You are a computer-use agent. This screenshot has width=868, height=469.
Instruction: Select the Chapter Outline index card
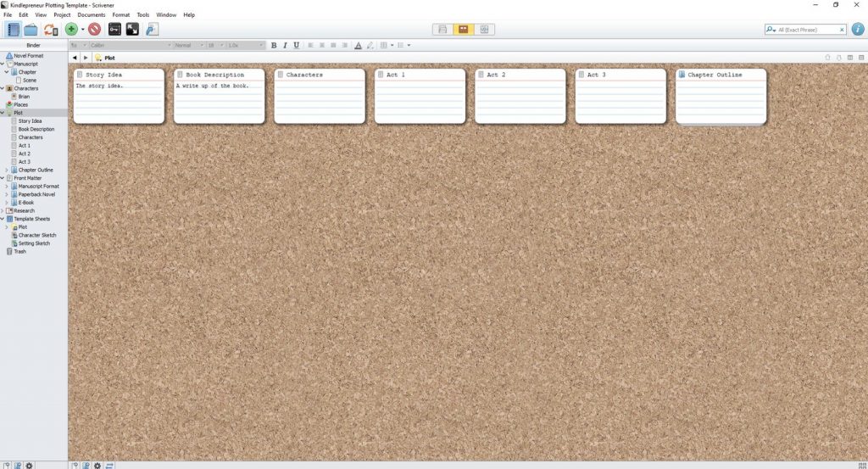coord(721,96)
